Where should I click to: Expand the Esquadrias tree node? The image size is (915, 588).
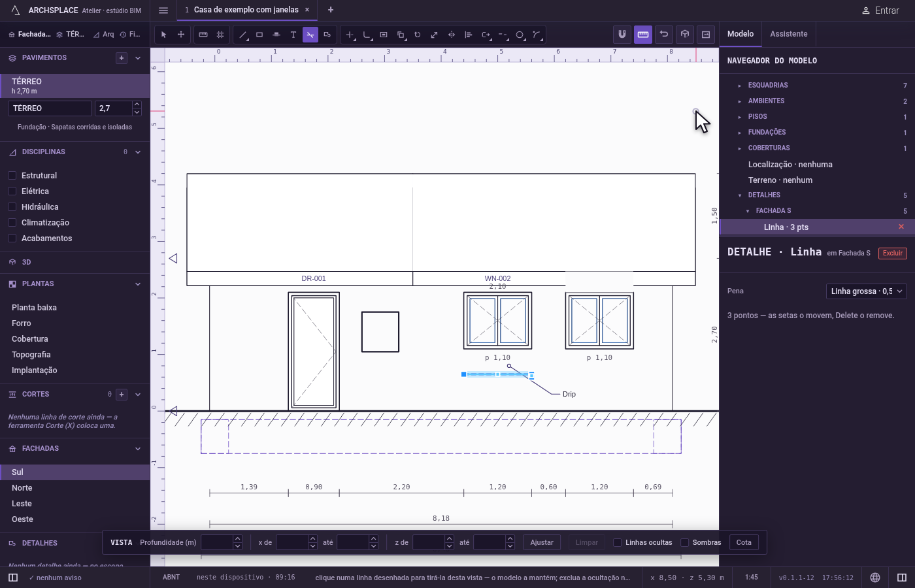[x=740, y=86]
